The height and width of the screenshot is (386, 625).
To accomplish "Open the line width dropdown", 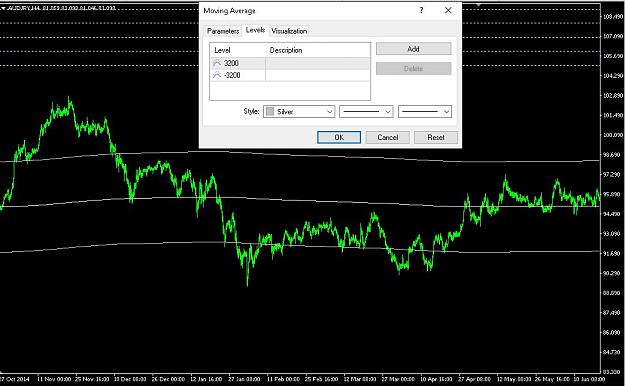I will [x=425, y=112].
